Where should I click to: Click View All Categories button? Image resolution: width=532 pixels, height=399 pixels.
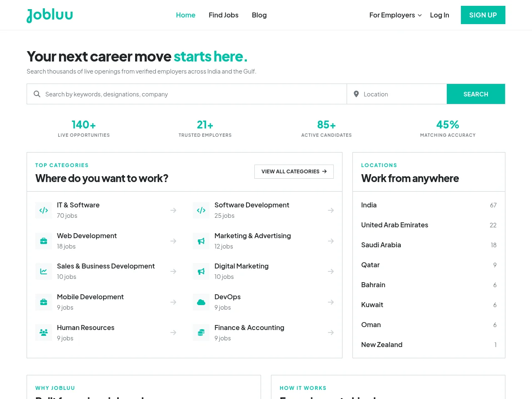(294, 171)
